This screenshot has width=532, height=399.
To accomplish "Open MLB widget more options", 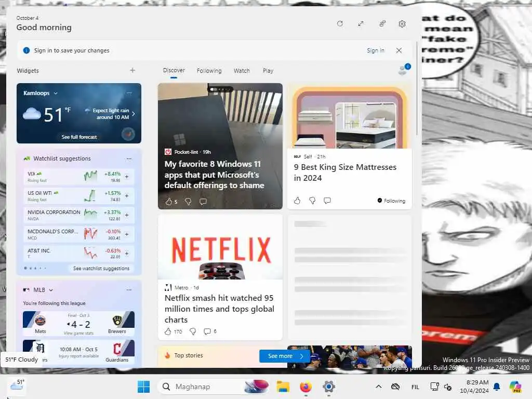I will [129, 290].
